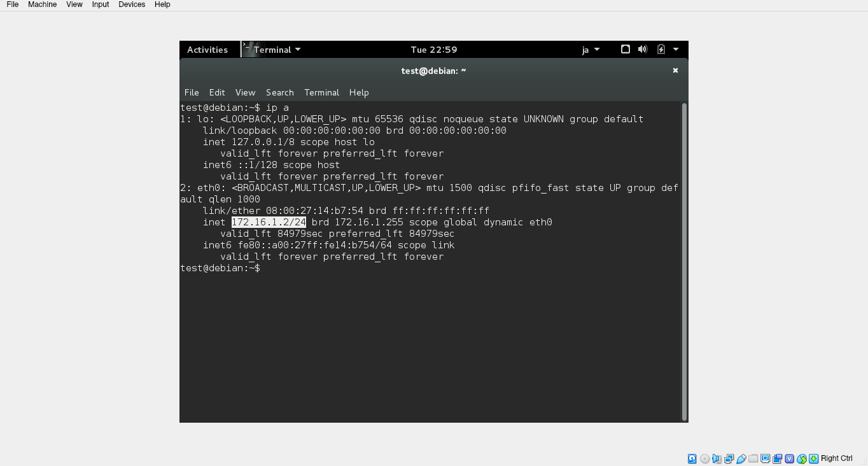Click the GNOME volume speaker icon
Viewport: 868px width, 466px height.
click(x=643, y=49)
